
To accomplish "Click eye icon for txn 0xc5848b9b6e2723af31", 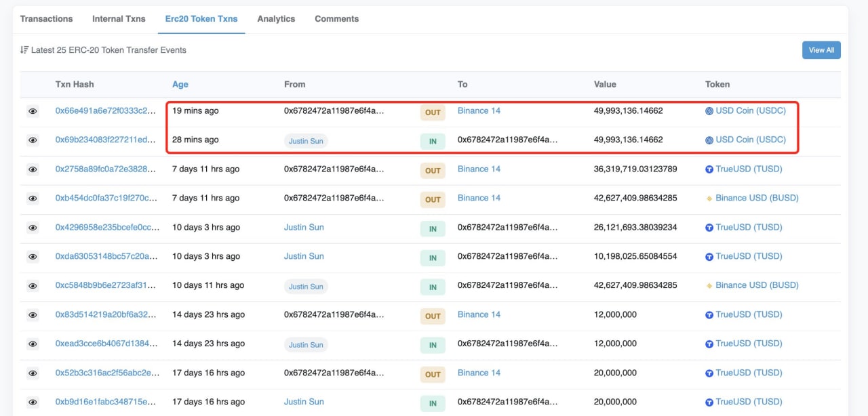I will [x=33, y=286].
